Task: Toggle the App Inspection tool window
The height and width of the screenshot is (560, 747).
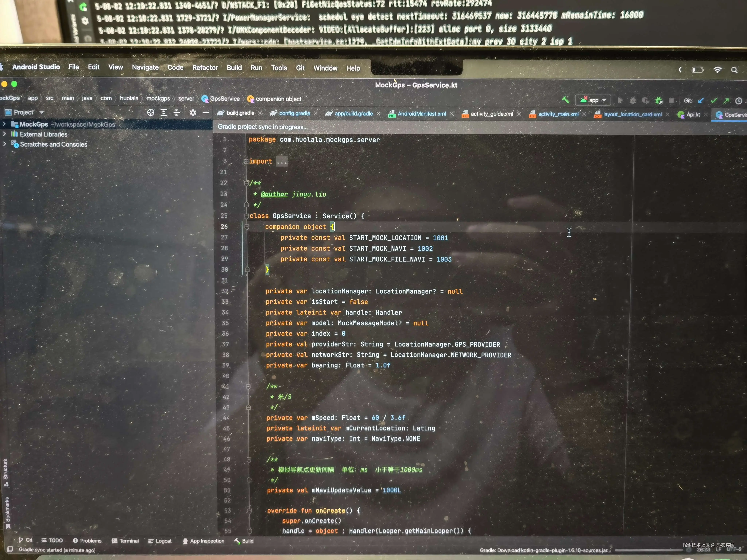Action: point(204,540)
